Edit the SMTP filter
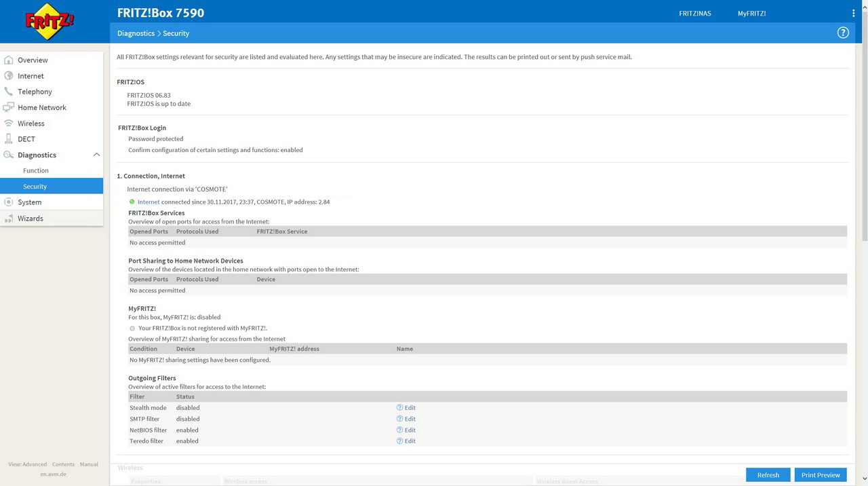Screen dimensions: 868x486 coord(410,419)
